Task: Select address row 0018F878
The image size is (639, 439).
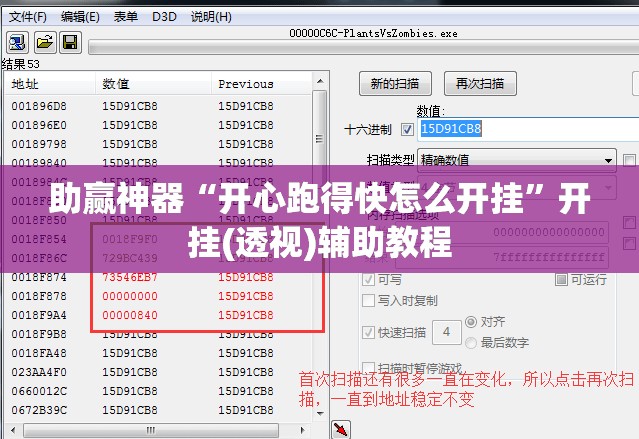Action: point(158,296)
